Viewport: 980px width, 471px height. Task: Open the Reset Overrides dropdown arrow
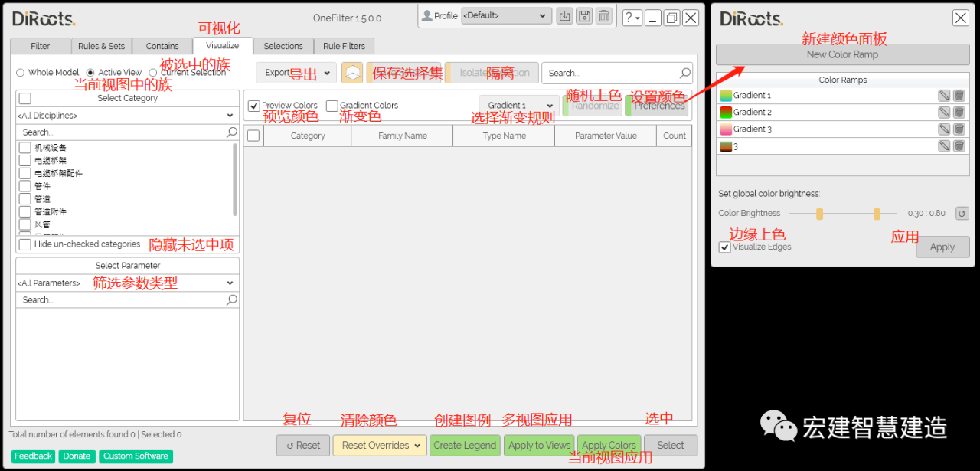[x=417, y=446]
